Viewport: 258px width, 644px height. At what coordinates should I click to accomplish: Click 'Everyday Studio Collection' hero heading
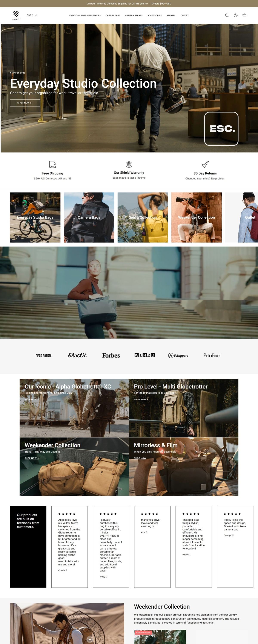coord(83,84)
